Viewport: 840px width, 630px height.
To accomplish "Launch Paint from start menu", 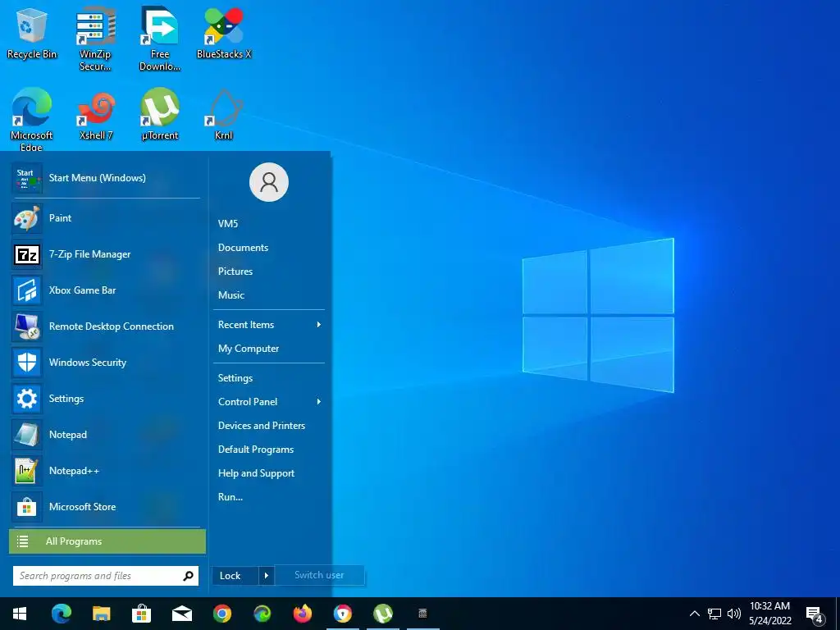I will click(106, 218).
